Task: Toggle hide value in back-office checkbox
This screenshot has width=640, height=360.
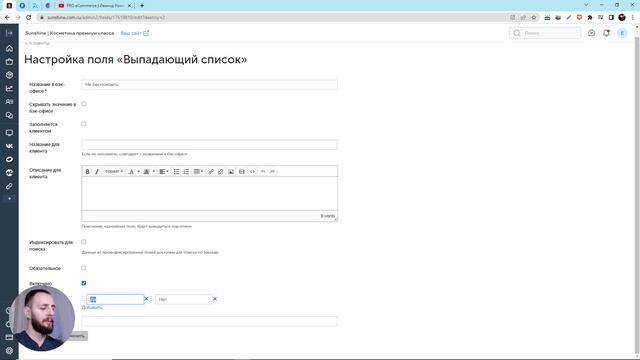Action: (x=84, y=104)
